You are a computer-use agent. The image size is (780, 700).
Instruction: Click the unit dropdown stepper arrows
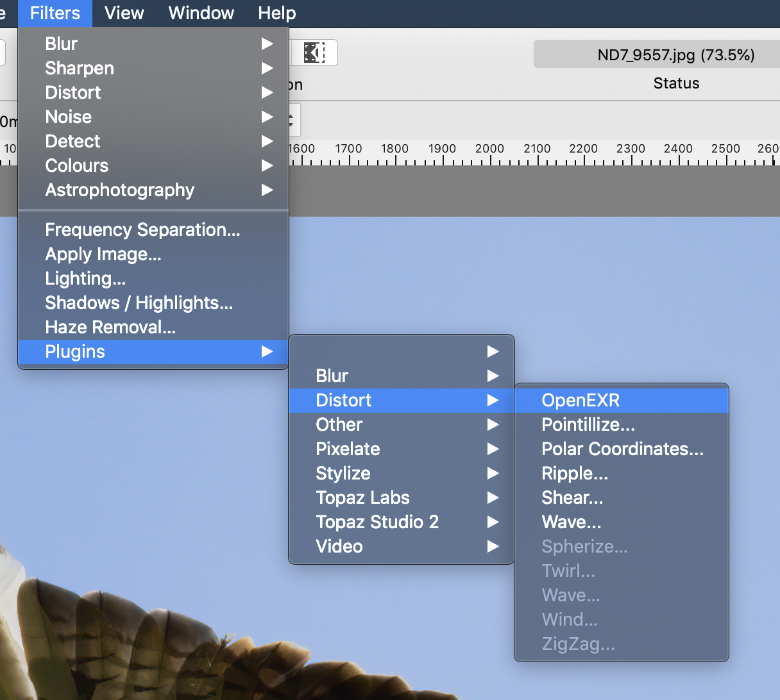coord(292,121)
